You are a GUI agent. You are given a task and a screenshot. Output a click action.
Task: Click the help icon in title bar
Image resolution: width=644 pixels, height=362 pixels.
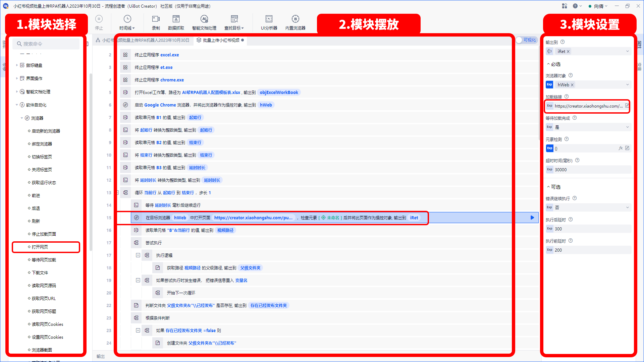point(575,6)
